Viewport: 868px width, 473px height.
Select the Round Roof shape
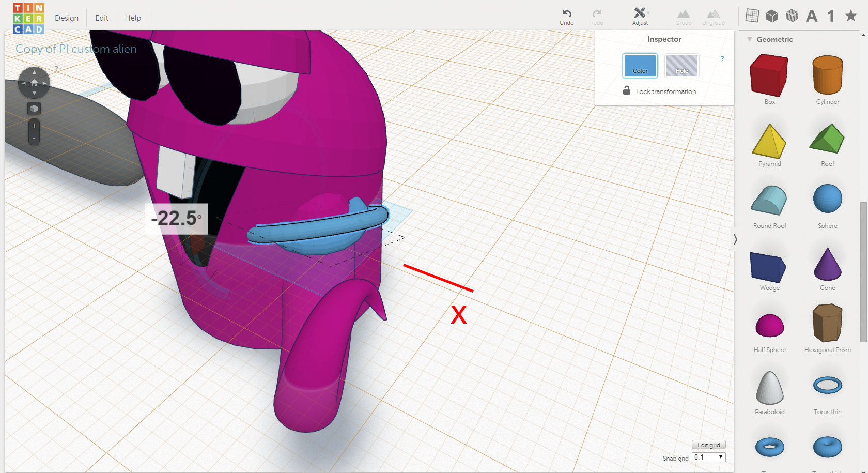(x=769, y=200)
